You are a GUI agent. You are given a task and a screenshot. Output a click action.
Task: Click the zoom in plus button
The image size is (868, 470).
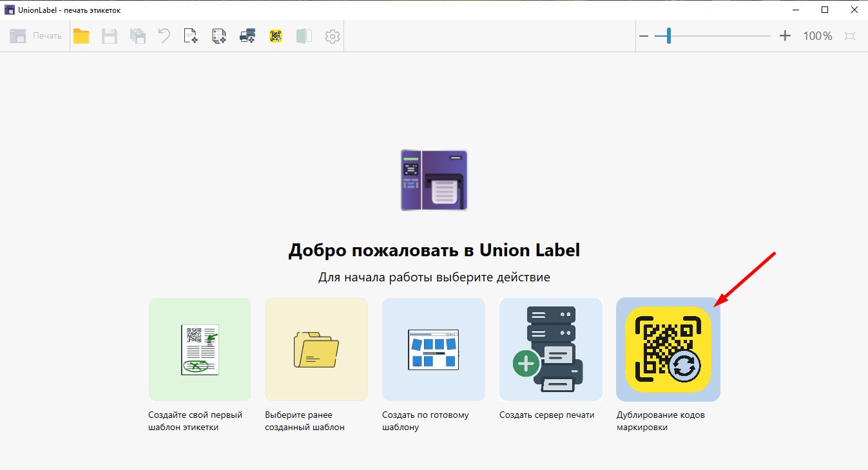pos(785,36)
